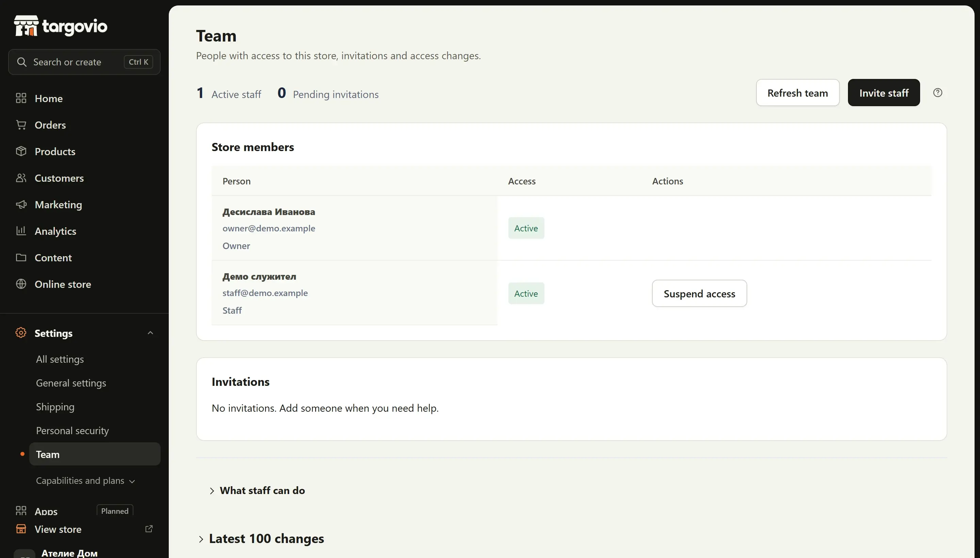The height and width of the screenshot is (558, 980).
Task: Click the Ctrl K shortcut badge
Action: [138, 62]
